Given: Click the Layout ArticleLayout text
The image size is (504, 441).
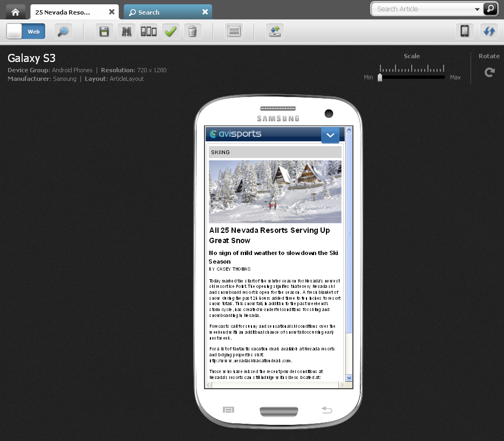Looking at the screenshot, I should [114, 79].
